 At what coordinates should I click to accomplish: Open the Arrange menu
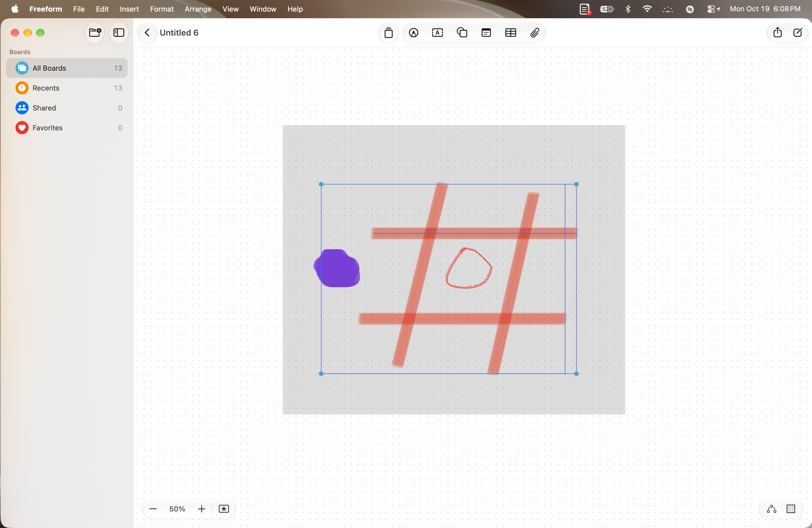pyautogui.click(x=198, y=9)
